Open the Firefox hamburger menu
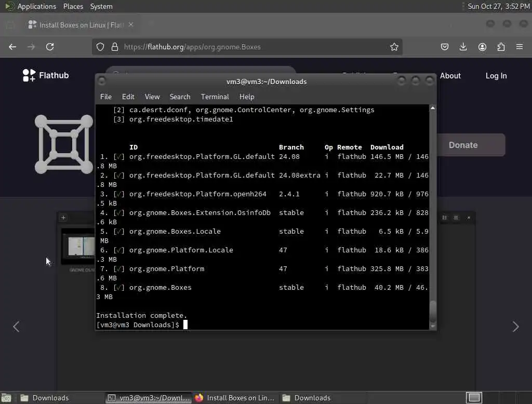The width and height of the screenshot is (532, 404). point(520,47)
